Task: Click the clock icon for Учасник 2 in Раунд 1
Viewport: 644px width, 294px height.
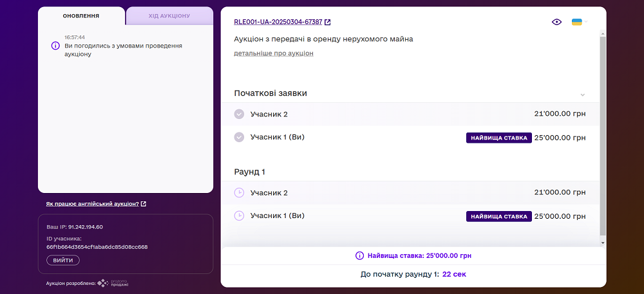Action: [239, 192]
